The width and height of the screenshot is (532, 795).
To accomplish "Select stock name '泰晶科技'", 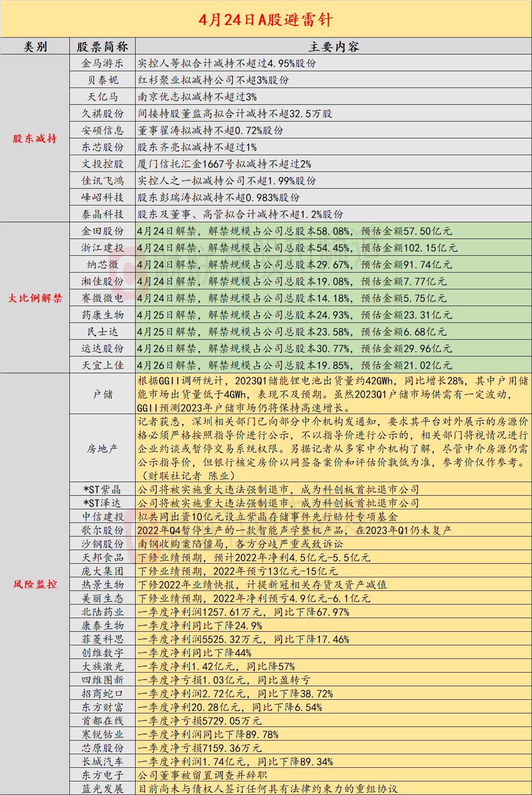I will (x=102, y=214).
